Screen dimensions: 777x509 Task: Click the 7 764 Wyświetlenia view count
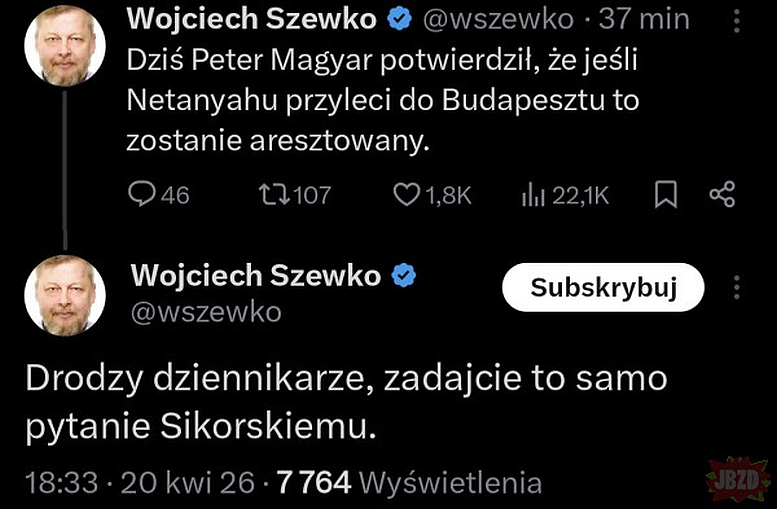tap(410, 483)
